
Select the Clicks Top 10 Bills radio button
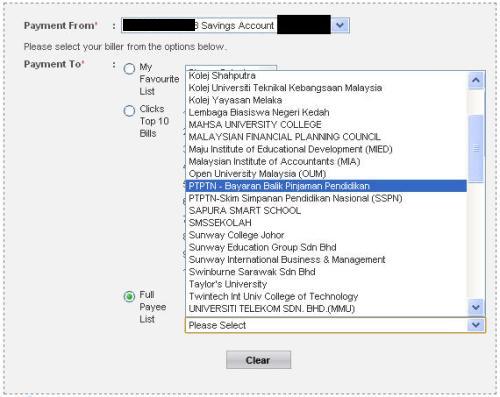[129, 111]
